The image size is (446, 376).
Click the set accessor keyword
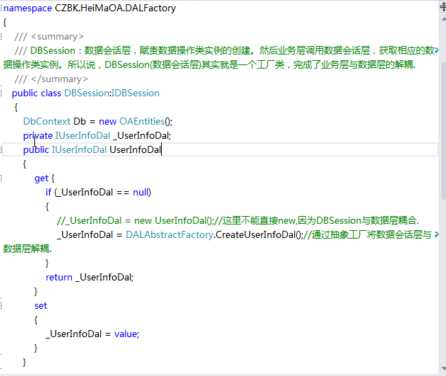[x=41, y=306]
